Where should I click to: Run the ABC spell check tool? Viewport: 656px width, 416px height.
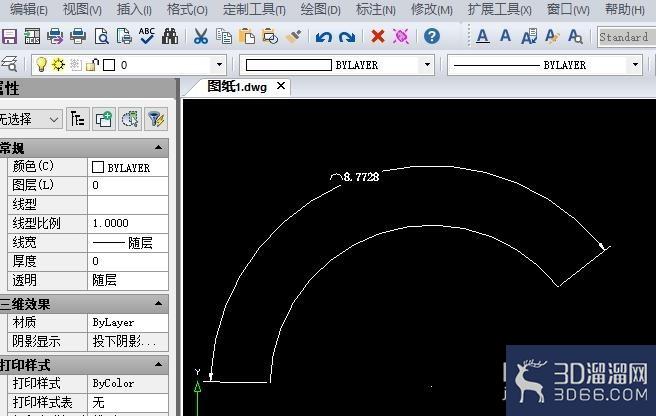click(146, 36)
